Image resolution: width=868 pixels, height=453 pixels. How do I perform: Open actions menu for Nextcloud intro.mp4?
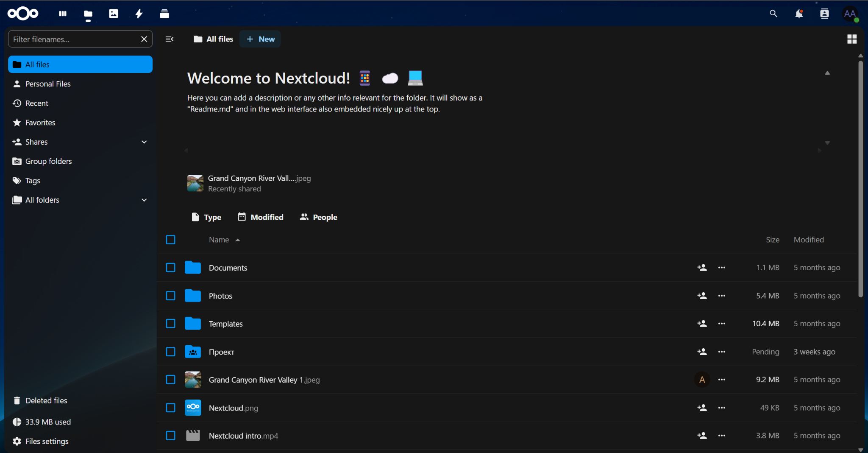coord(722,436)
